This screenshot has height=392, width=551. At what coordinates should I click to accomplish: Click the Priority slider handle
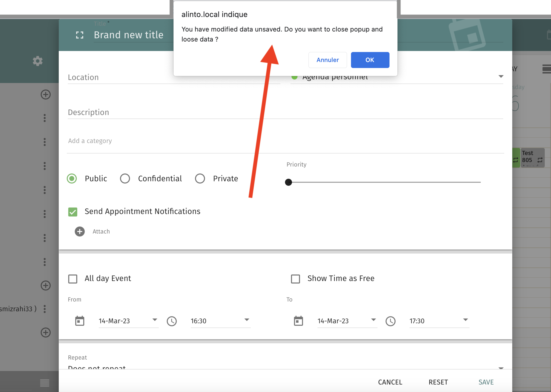click(288, 182)
